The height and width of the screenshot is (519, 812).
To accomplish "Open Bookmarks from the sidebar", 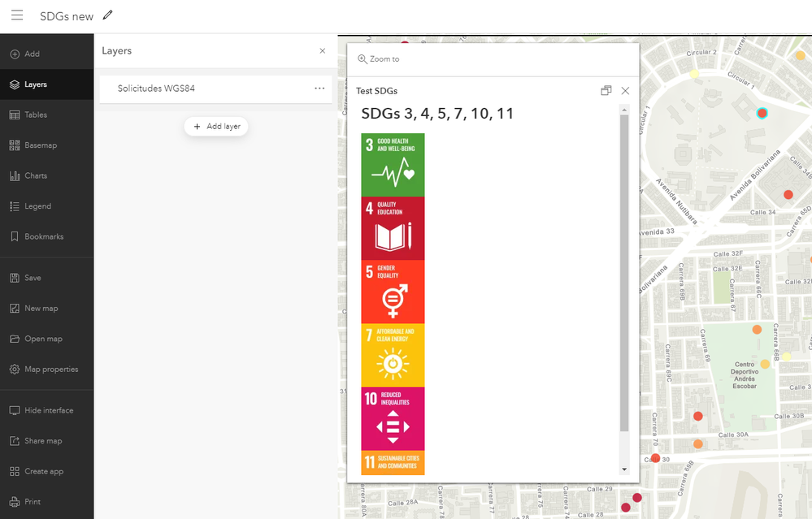I will [x=46, y=236].
